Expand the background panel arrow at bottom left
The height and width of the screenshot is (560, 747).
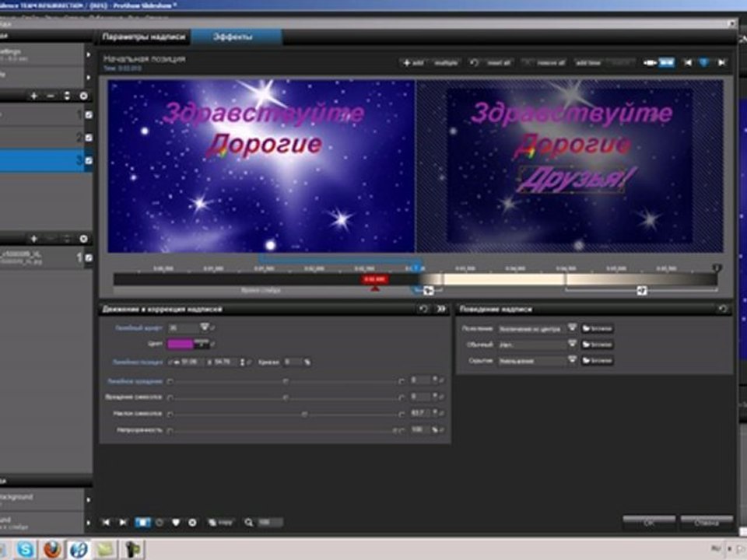click(88, 499)
